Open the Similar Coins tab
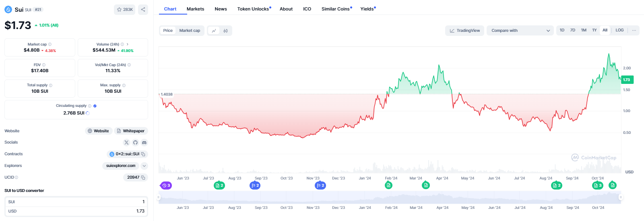 [x=336, y=9]
